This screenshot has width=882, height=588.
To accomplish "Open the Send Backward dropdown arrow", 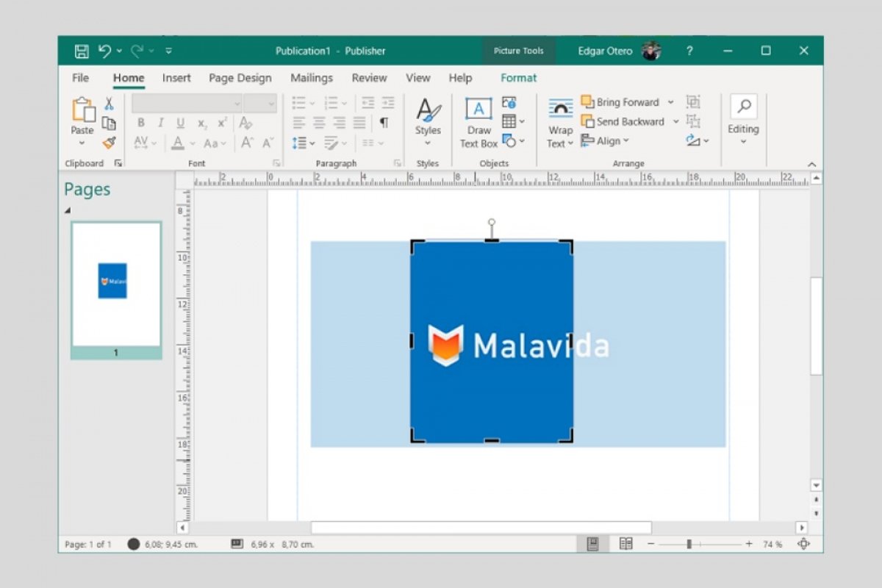I will pyautogui.click(x=675, y=121).
